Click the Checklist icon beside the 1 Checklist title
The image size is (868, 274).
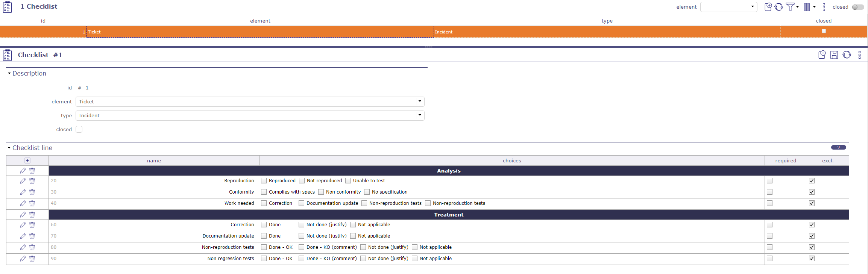7,7
